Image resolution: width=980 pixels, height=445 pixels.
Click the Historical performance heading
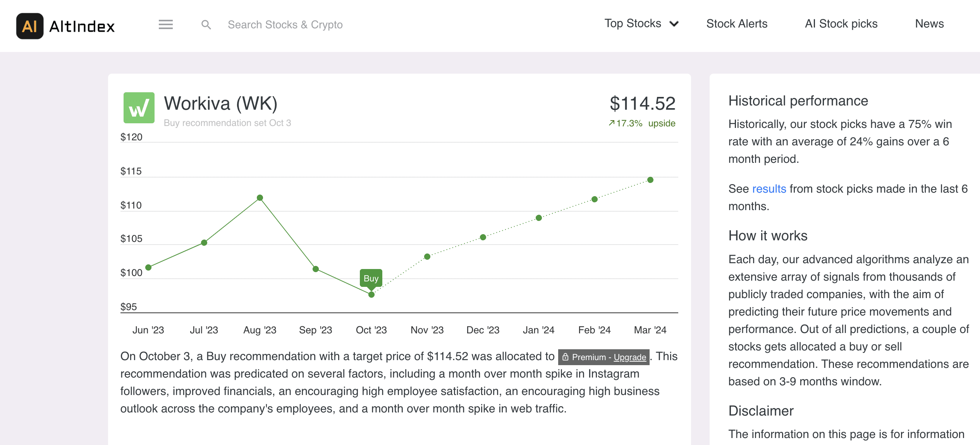pyautogui.click(x=798, y=101)
